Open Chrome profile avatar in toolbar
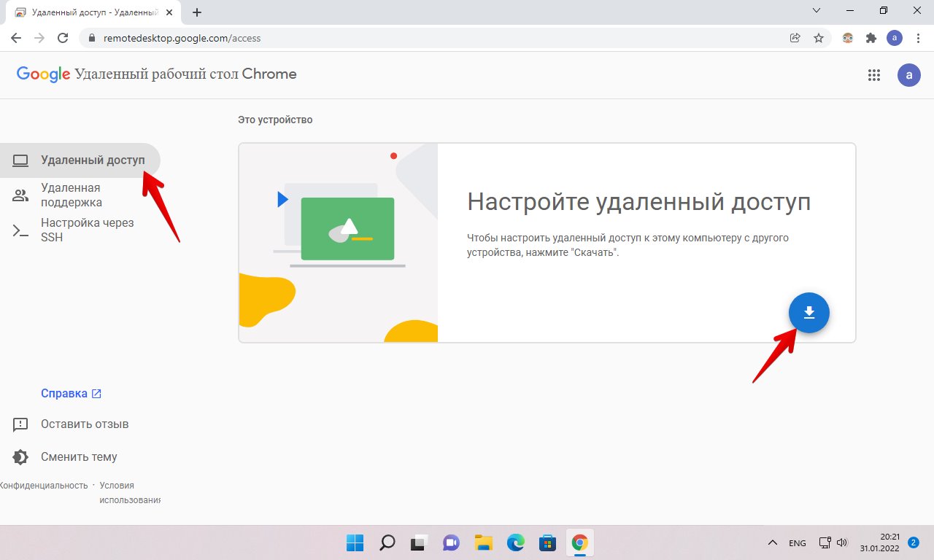Viewport: 934px width, 560px height. click(x=895, y=38)
